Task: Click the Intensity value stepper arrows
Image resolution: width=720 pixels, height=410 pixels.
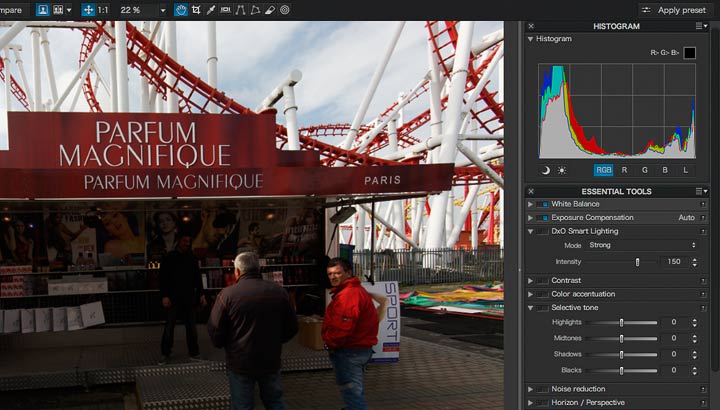Action: click(x=694, y=262)
